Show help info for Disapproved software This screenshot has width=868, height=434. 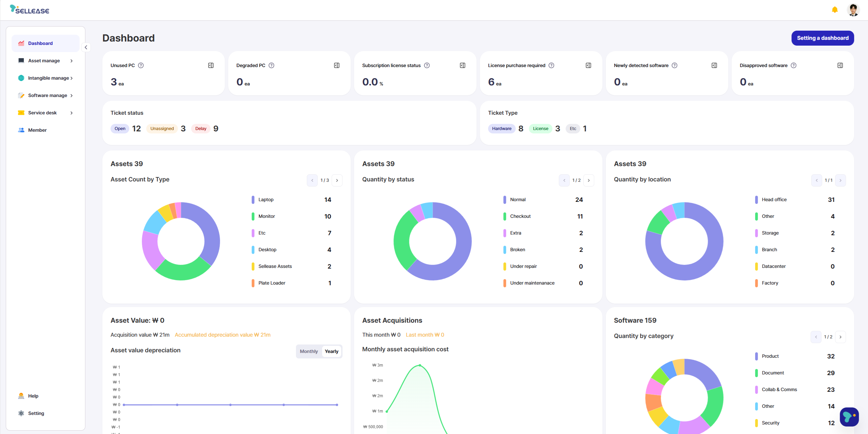[794, 65]
